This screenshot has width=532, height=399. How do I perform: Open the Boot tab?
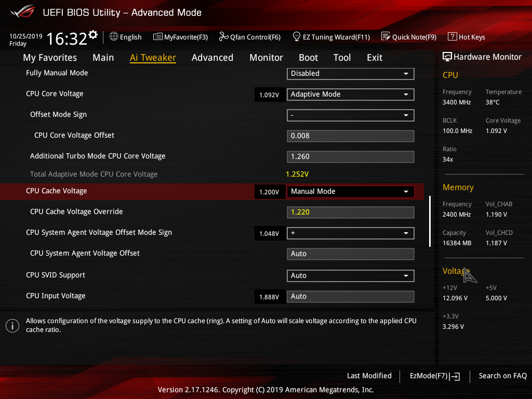tap(309, 58)
